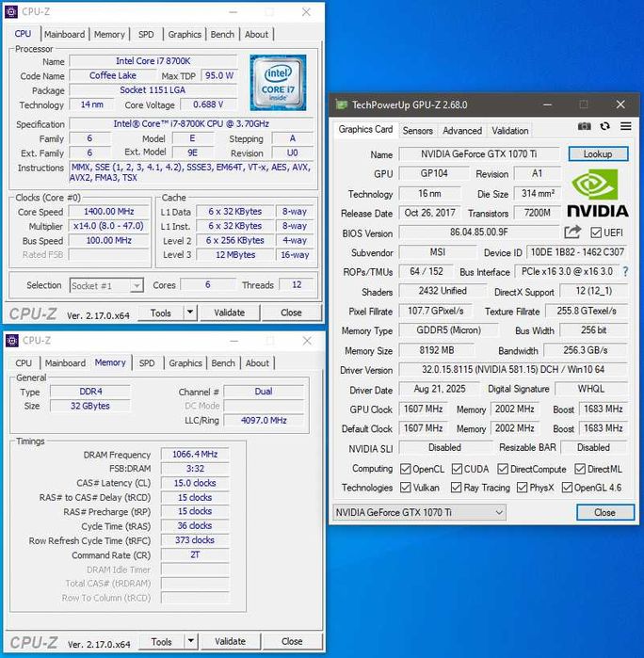
Task: Refresh GPU-Z data with refresh icon
Action: click(604, 126)
